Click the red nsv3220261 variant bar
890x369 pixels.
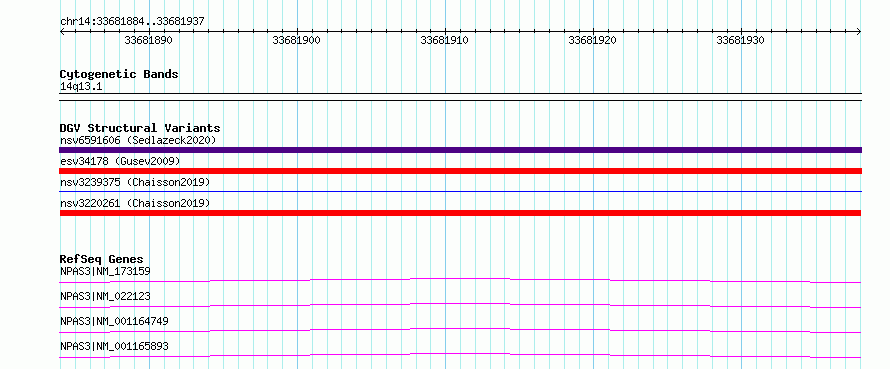[x=460, y=213]
